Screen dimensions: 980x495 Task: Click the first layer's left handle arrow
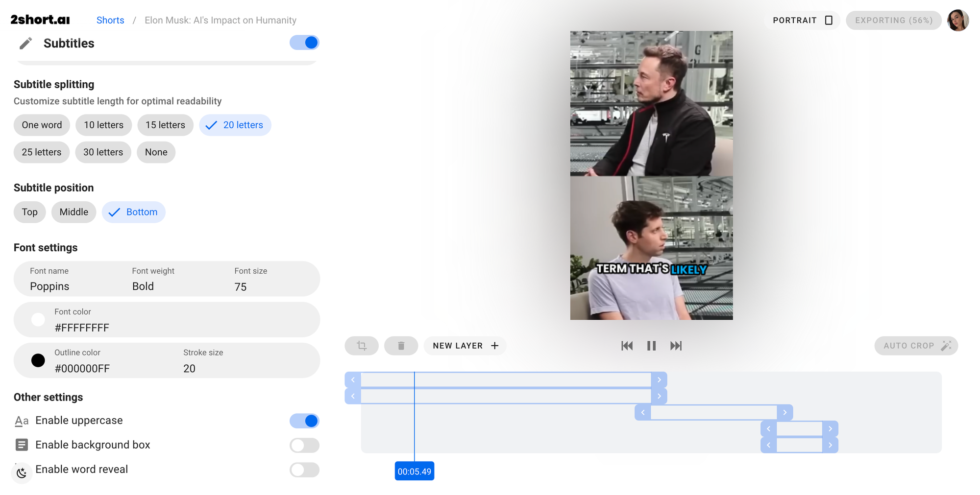(x=353, y=380)
